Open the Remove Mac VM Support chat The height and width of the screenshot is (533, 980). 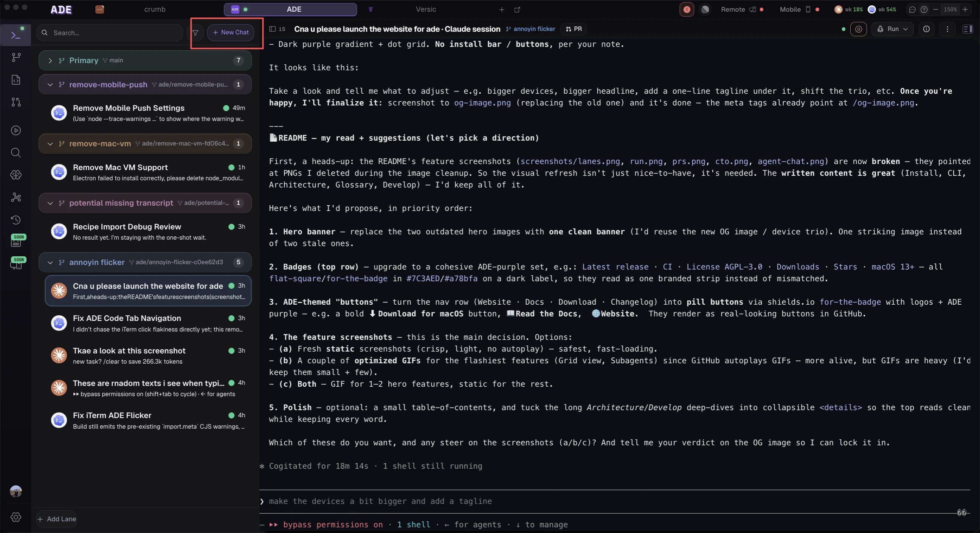pyautogui.click(x=148, y=172)
